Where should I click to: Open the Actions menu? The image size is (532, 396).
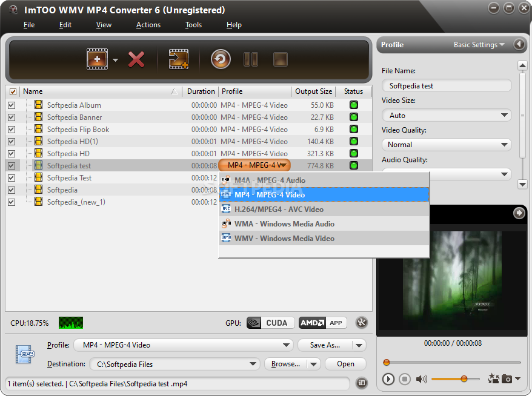pyautogui.click(x=148, y=25)
